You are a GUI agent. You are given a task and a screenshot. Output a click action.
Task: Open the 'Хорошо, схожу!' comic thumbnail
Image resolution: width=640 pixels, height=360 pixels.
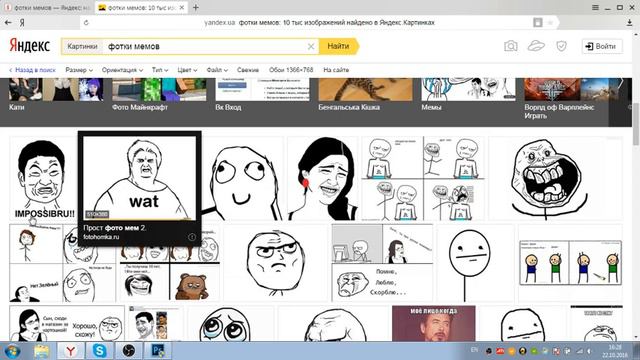tap(67, 323)
